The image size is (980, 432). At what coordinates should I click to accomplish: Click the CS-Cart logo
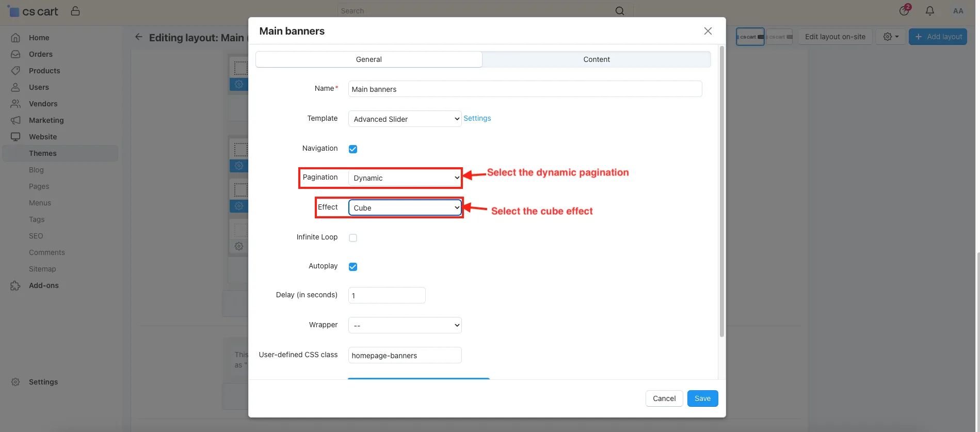click(x=33, y=11)
